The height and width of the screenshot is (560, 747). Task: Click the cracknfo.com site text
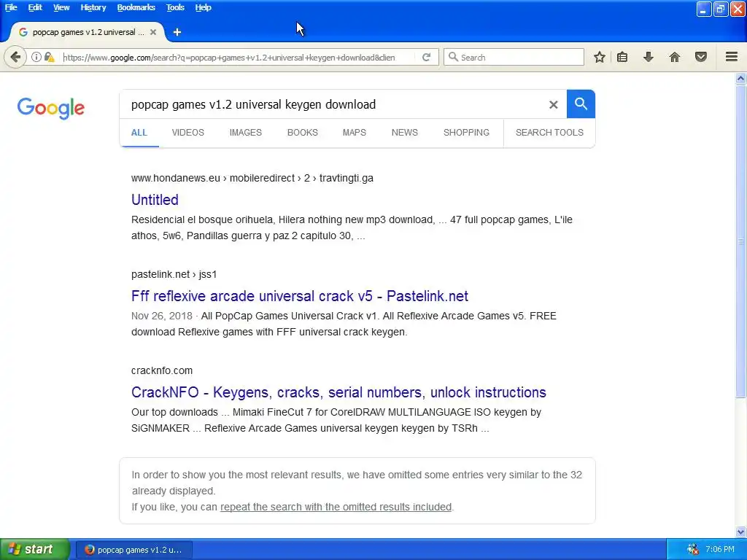coord(162,370)
